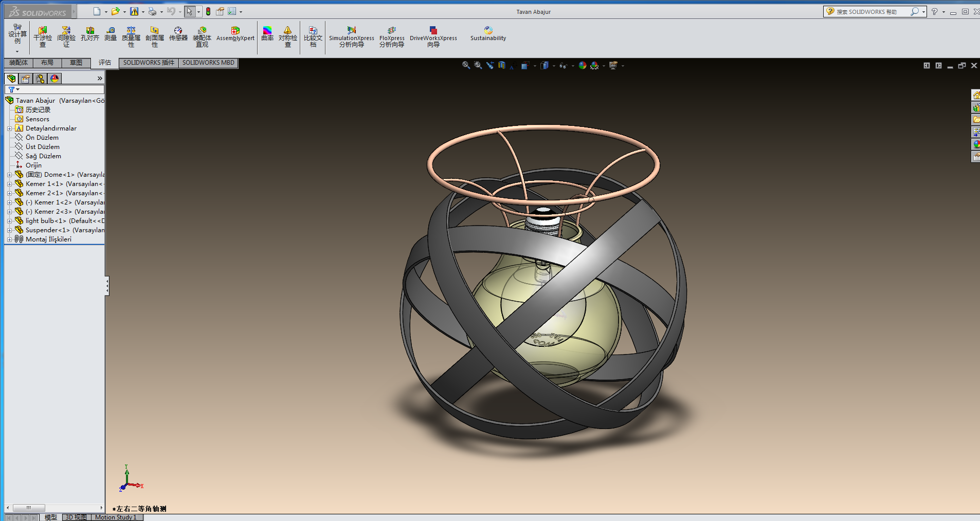Click Edit Appearance color ball icon
Viewport: 980px width, 521px height.
click(583, 65)
